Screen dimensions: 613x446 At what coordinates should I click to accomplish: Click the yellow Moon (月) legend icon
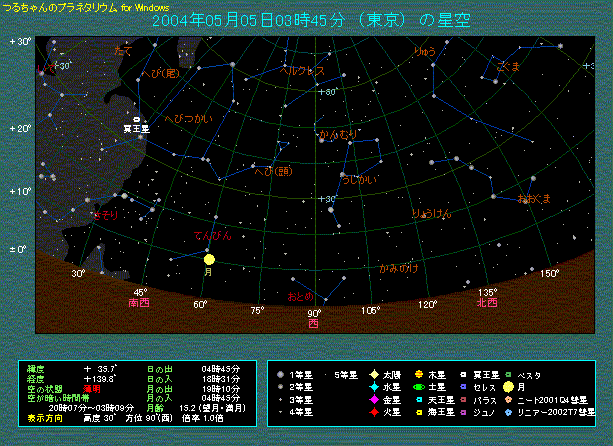coord(509,387)
